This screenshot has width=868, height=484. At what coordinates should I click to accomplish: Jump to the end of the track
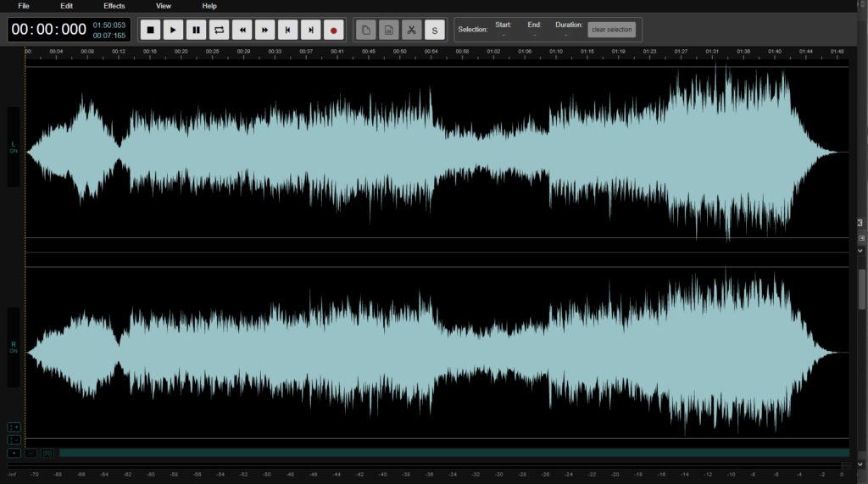click(x=311, y=31)
